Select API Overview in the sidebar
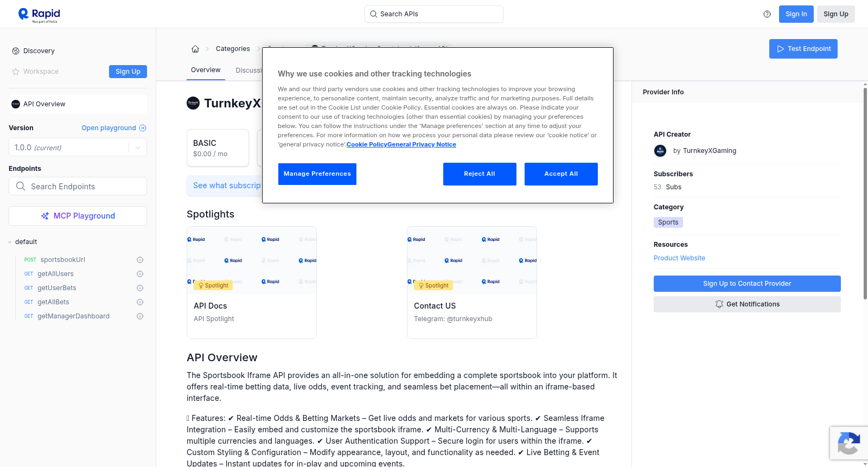This screenshot has height=467, width=868. pyautogui.click(x=78, y=104)
